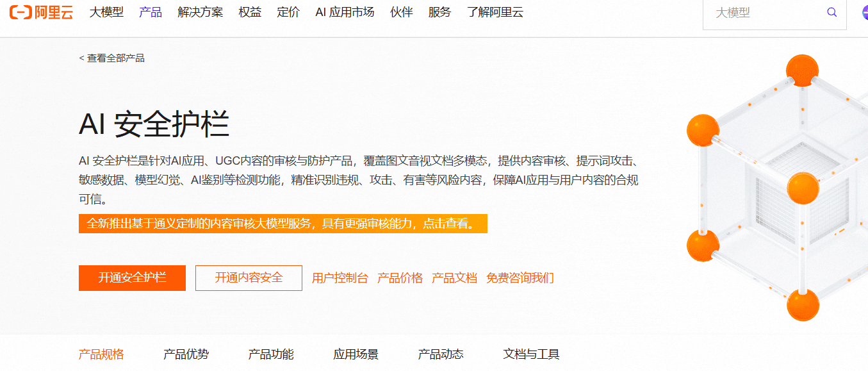Click the orange 全新推出 announcement banner
868x371 pixels.
pos(283,224)
